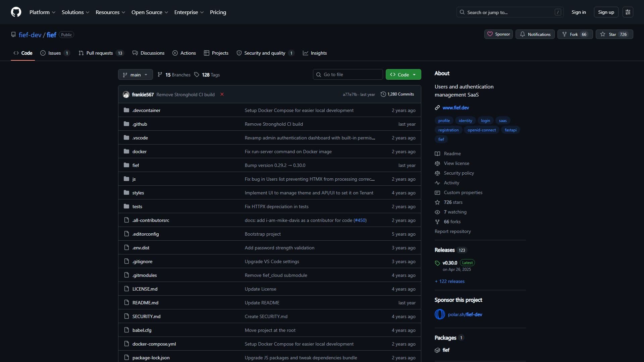Viewport: 644px width, 362px height.
Task: Open the .env.dist file
Action: coord(141,248)
